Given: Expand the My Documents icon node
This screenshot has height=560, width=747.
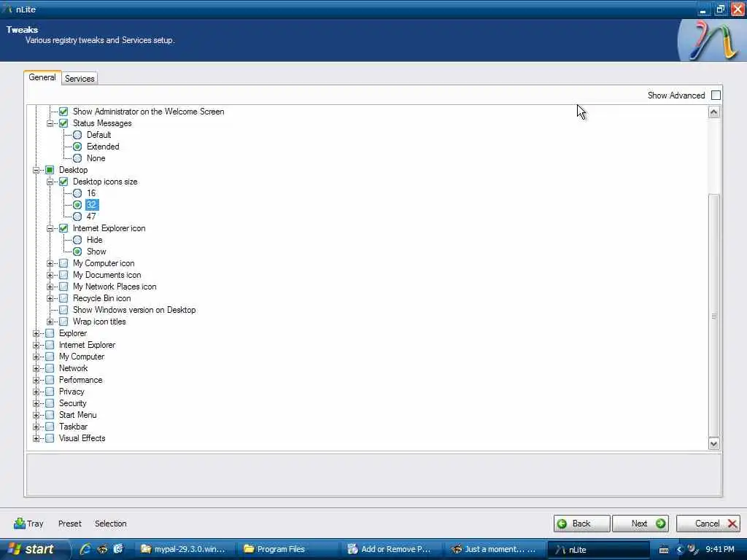Looking at the screenshot, I should tap(50, 275).
